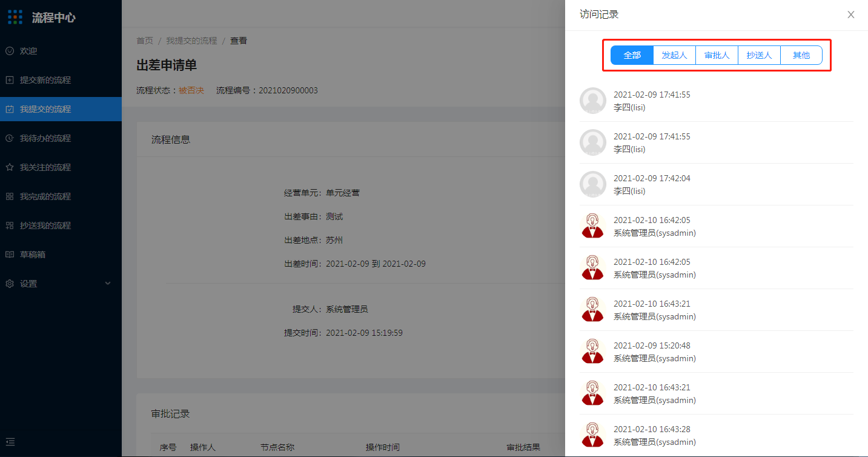Click the 审批结果 column header
Screen dimensions: 868x457
pyautogui.click(x=523, y=447)
